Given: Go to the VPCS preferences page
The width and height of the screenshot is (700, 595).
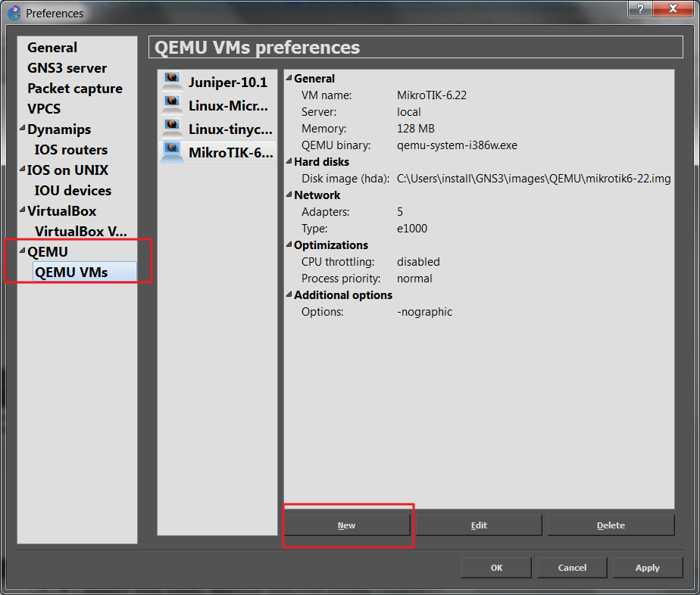Looking at the screenshot, I should (x=44, y=109).
